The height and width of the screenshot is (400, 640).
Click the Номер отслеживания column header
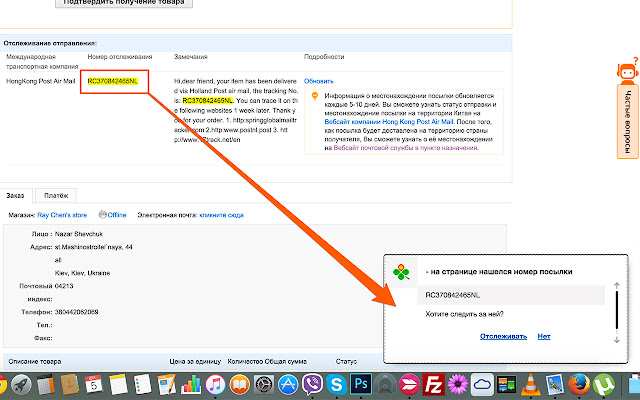pos(120,57)
